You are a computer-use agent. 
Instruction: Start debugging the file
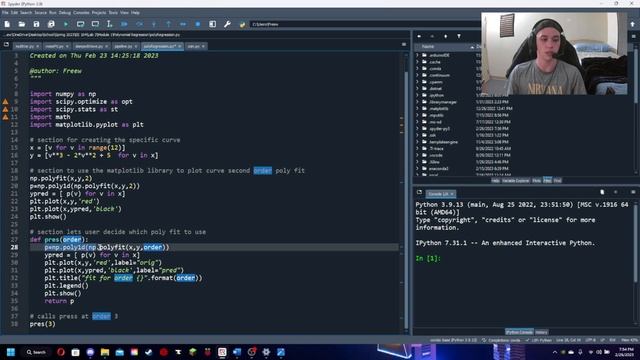click(x=124, y=24)
